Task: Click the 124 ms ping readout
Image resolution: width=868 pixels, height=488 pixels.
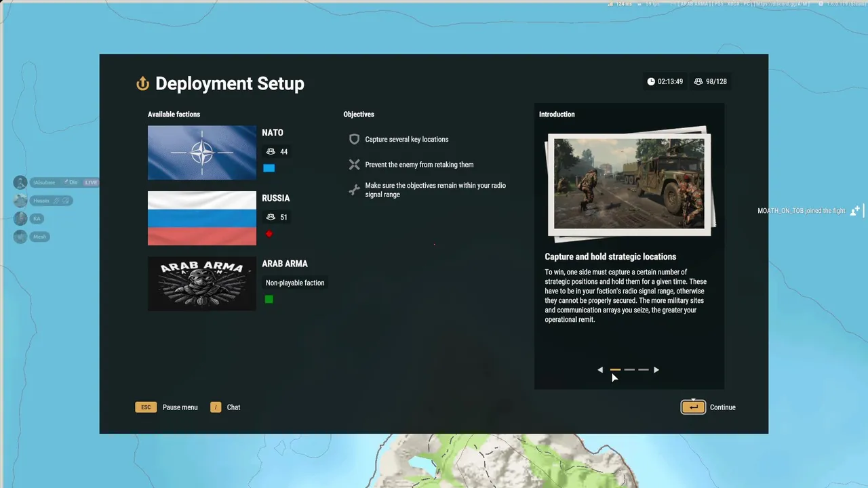Action: tap(624, 4)
